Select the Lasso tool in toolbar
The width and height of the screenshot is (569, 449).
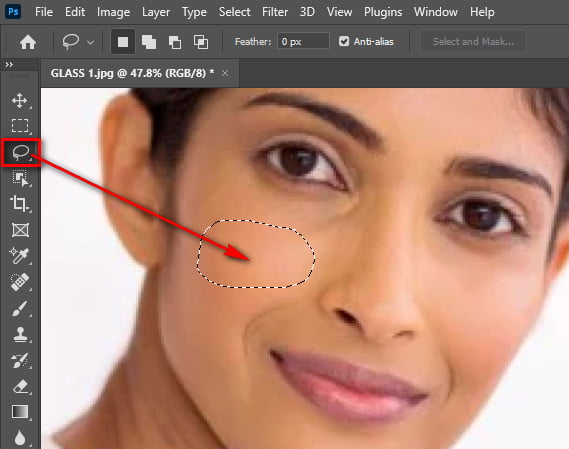point(20,152)
